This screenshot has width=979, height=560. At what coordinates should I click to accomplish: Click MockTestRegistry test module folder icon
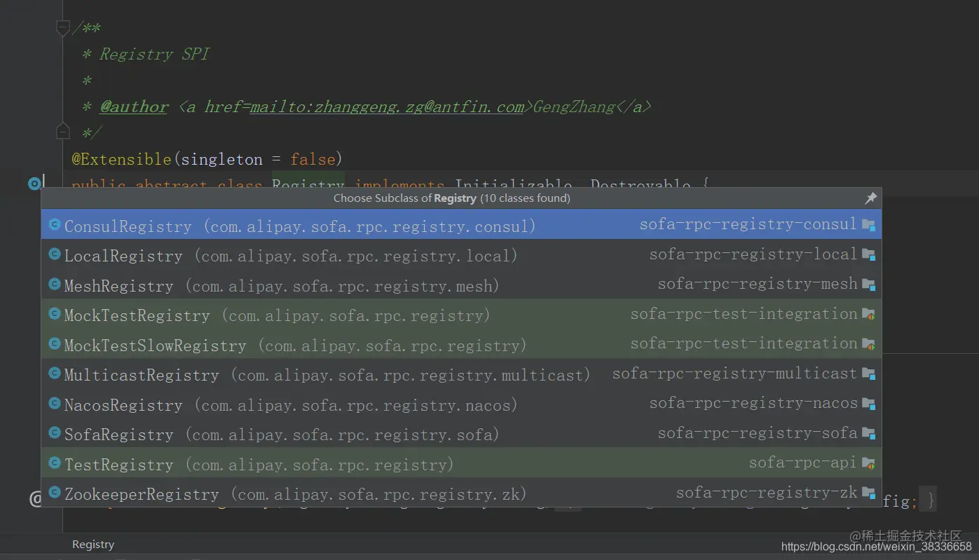(869, 314)
